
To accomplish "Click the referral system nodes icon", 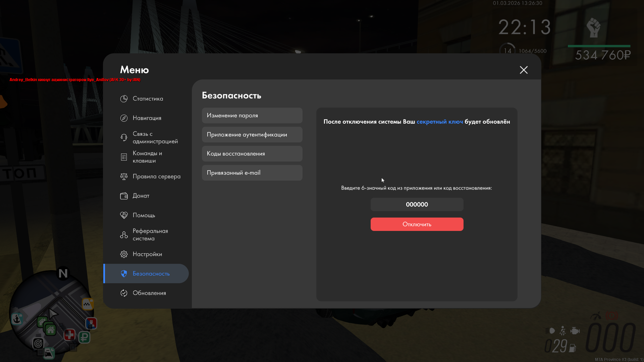I will point(124,235).
